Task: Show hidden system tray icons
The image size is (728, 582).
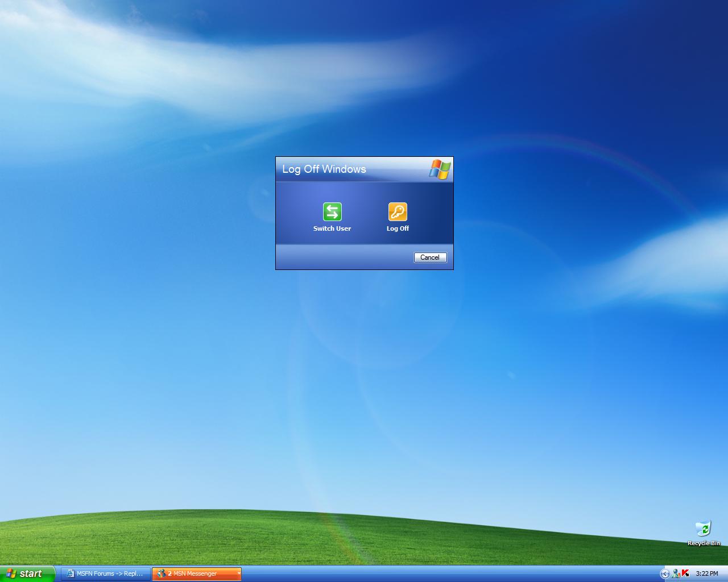Action: coord(664,574)
